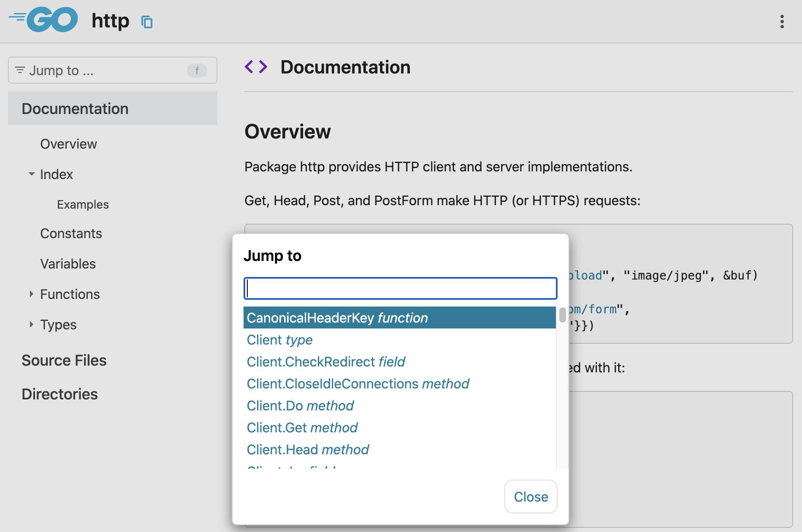
Task: Click the f keyboard shortcut badge
Action: coord(197,71)
